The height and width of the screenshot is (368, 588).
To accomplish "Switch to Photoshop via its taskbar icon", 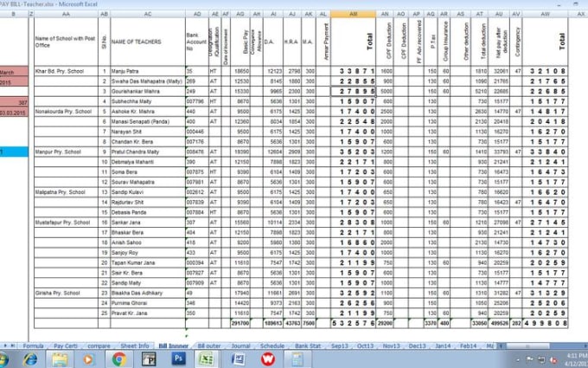I will click(x=178, y=358).
